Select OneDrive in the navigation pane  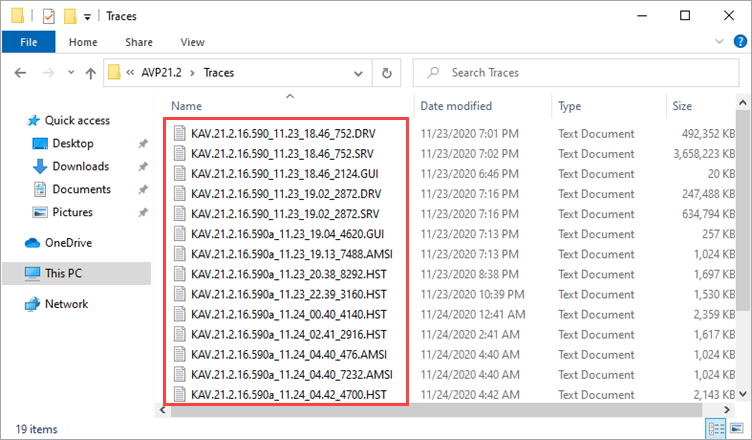[68, 243]
